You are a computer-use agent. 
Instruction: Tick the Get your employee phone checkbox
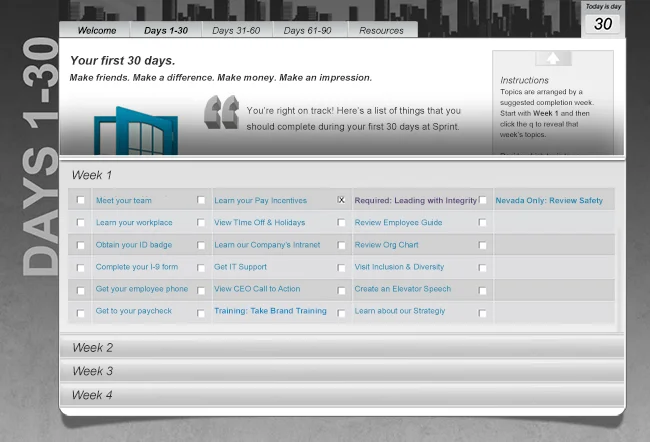[80, 290]
